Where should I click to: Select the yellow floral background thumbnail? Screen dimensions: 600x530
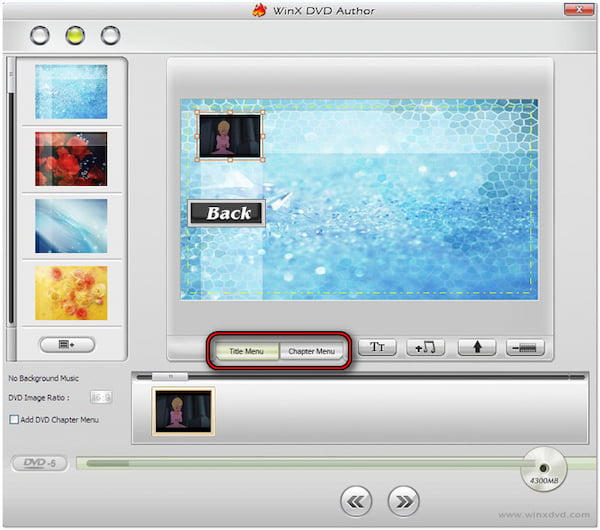coord(71,292)
